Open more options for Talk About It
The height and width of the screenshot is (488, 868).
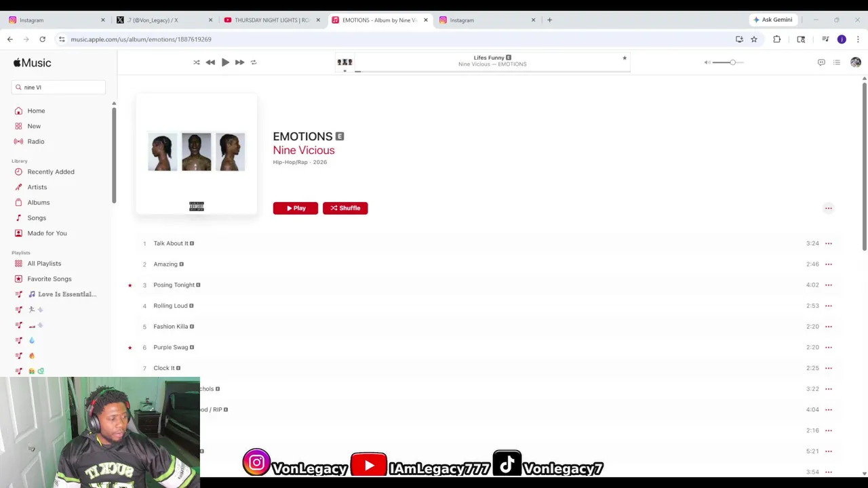[829, 243]
